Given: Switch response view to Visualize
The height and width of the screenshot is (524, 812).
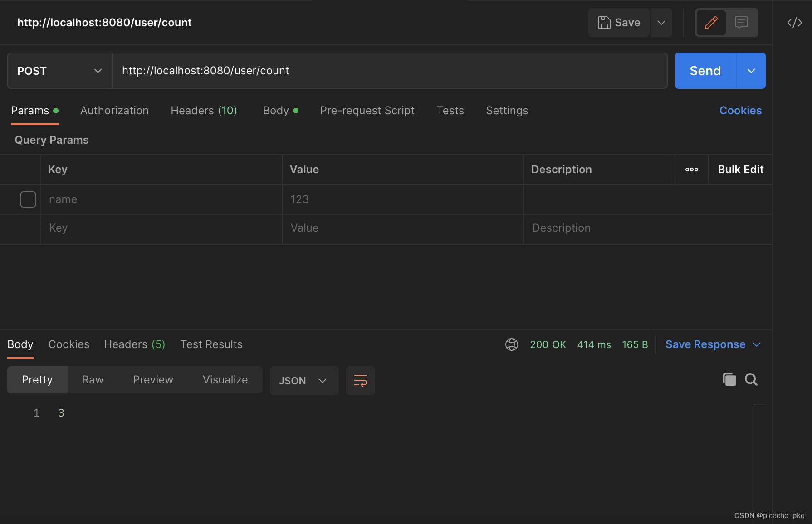Looking at the screenshot, I should coord(225,380).
